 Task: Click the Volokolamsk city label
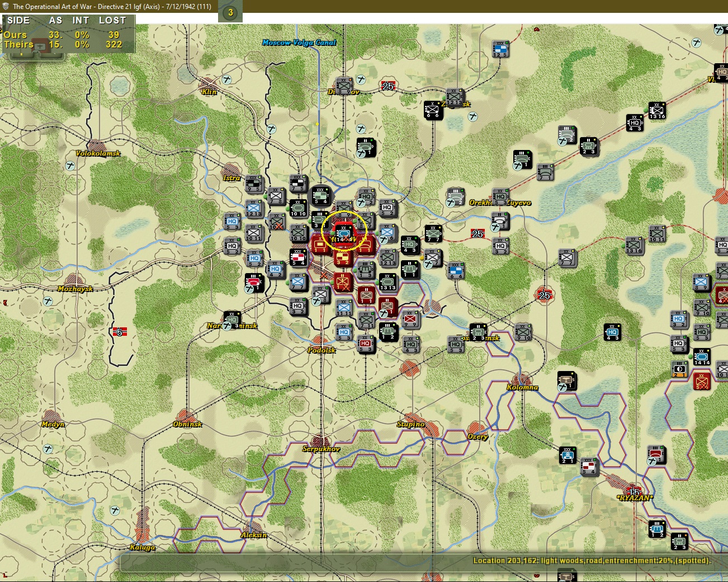(x=98, y=153)
